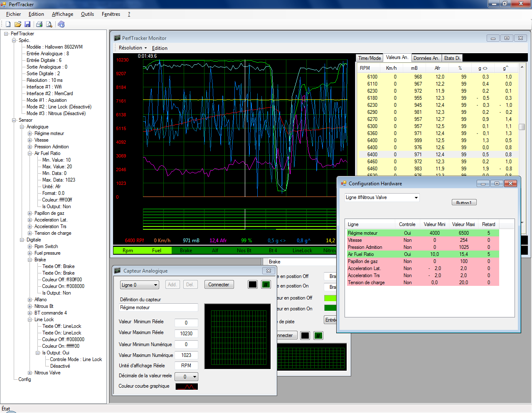The image size is (532, 413).
Task: Click the Unité d'affichage Réele field
Action: coord(186,366)
